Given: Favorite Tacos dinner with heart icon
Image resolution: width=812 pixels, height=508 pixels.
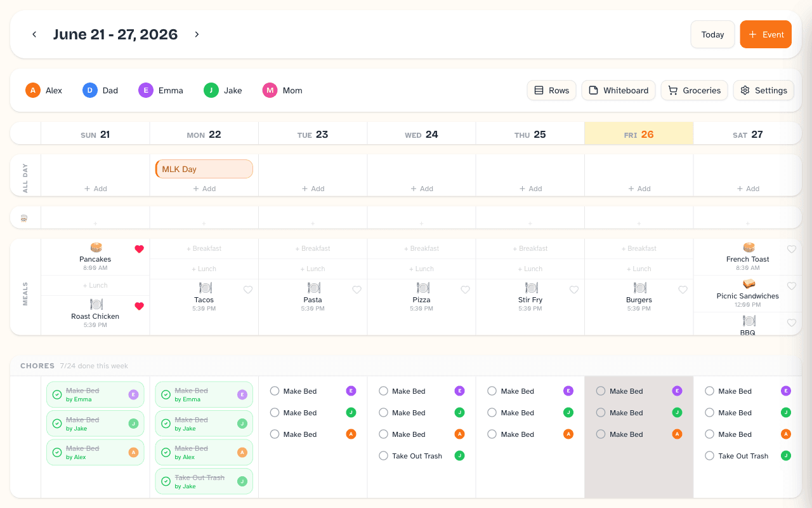Looking at the screenshot, I should [248, 290].
